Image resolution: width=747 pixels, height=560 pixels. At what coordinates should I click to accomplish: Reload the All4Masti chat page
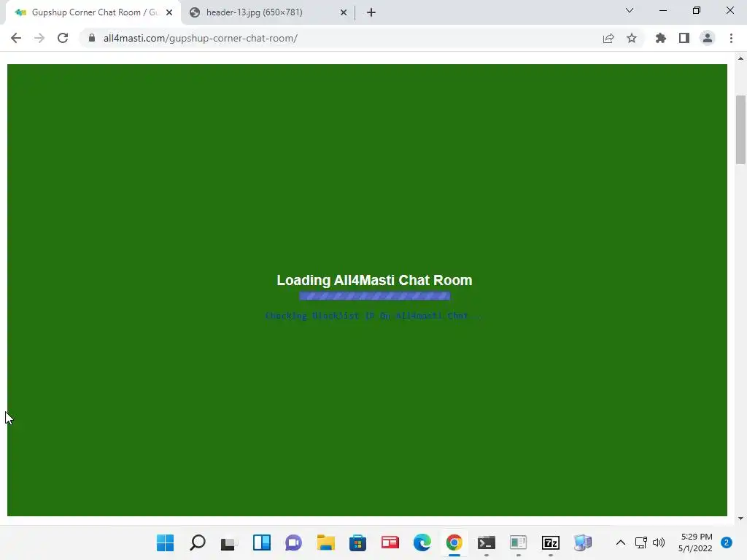[x=63, y=38]
